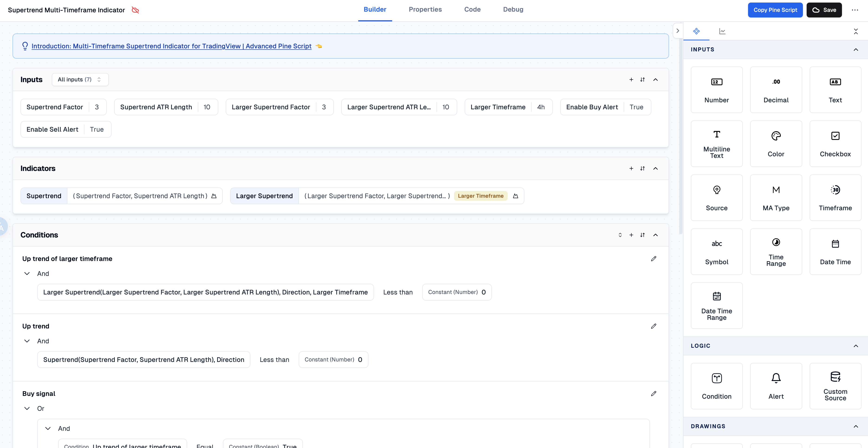Edit the Up trend of larger timeframe condition
This screenshot has height=448, width=868.
(x=653, y=259)
